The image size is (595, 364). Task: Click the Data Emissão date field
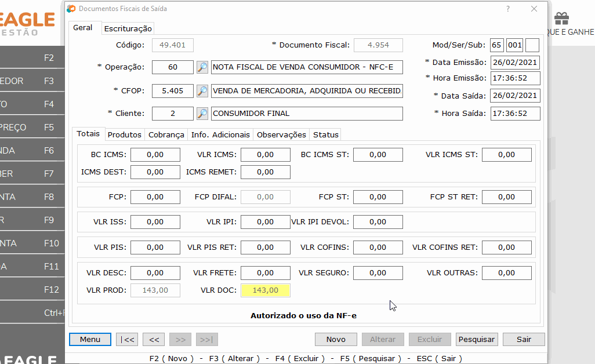click(515, 63)
